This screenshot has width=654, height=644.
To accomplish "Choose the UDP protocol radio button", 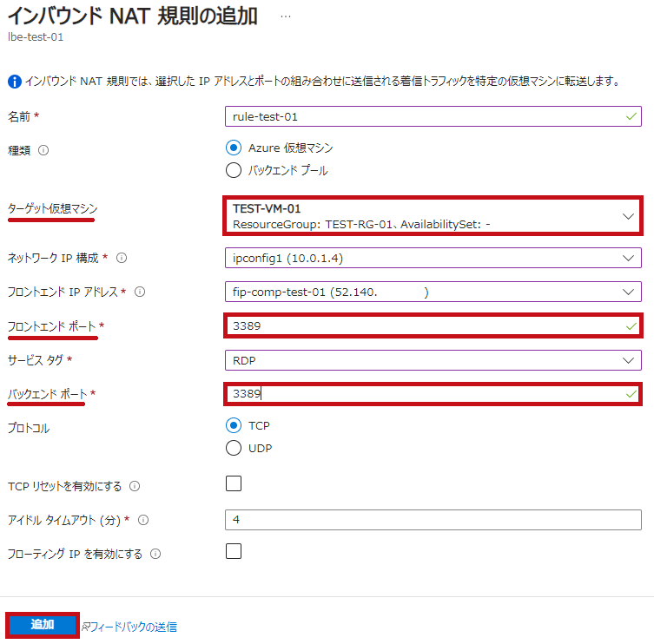I will tap(234, 448).
